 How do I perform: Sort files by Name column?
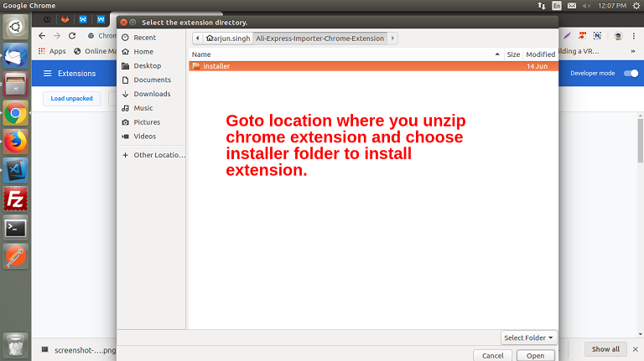[x=346, y=54]
